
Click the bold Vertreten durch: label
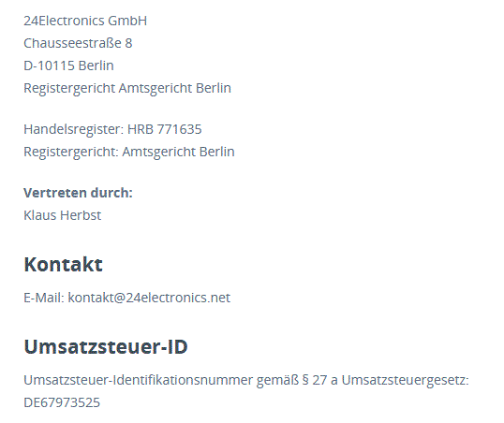[x=78, y=193]
